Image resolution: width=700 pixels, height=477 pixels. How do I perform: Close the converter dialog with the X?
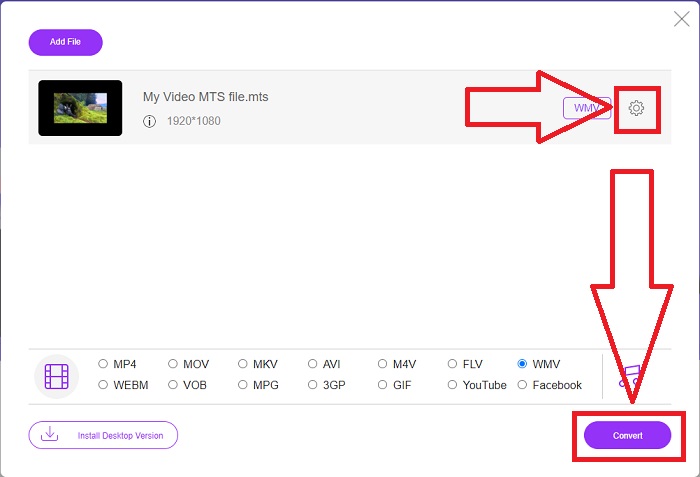pyautogui.click(x=681, y=17)
